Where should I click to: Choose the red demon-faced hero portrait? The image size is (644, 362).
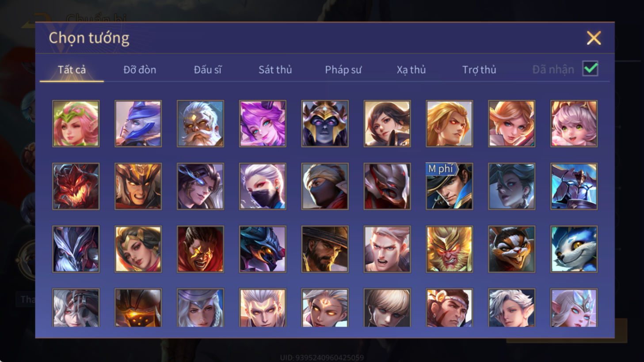pyautogui.click(x=76, y=186)
